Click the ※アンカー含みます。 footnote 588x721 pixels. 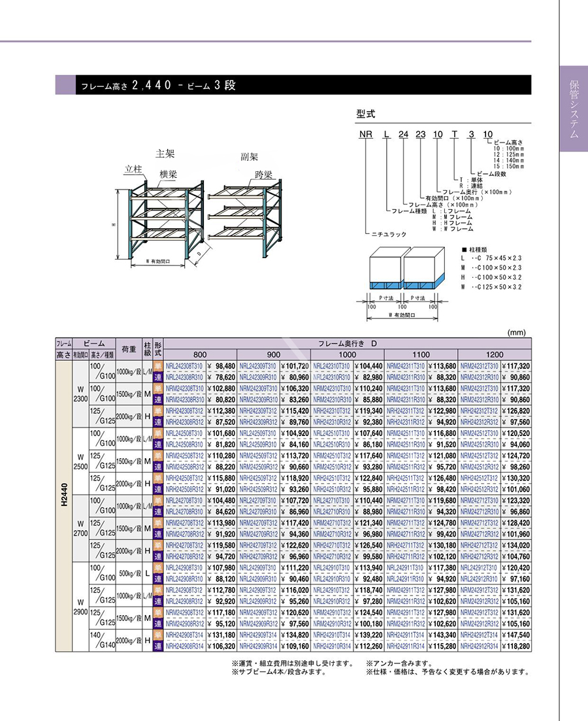pyautogui.click(x=399, y=663)
